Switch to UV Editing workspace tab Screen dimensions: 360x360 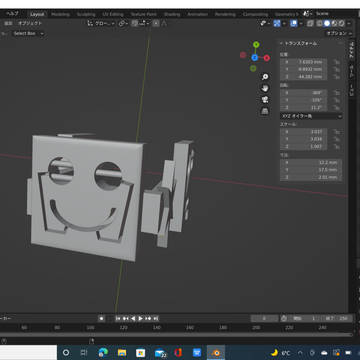pos(113,14)
